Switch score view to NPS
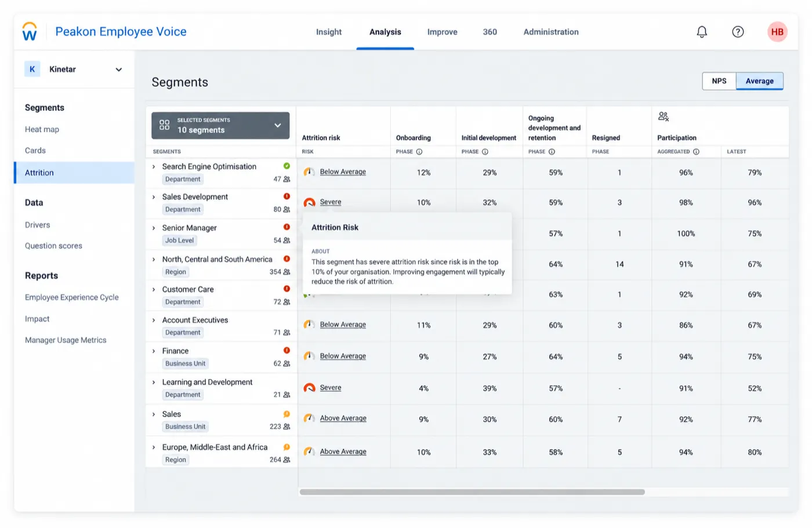 point(719,81)
